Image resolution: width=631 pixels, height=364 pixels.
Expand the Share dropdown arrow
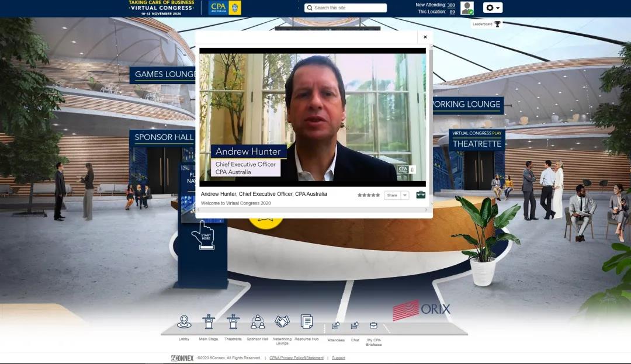tap(405, 195)
